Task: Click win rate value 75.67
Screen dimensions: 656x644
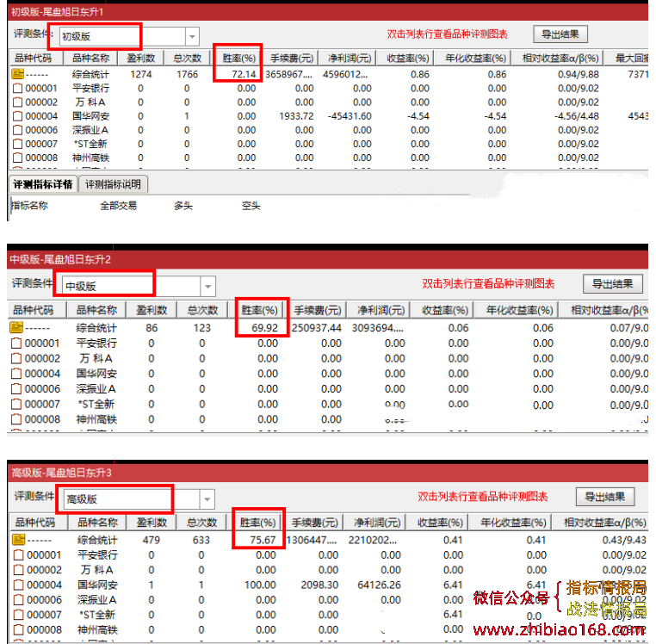Action: pos(263,540)
